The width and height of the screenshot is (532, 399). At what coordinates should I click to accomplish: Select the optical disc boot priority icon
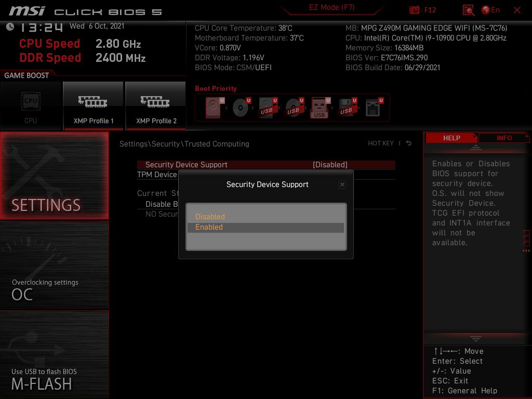(x=241, y=108)
